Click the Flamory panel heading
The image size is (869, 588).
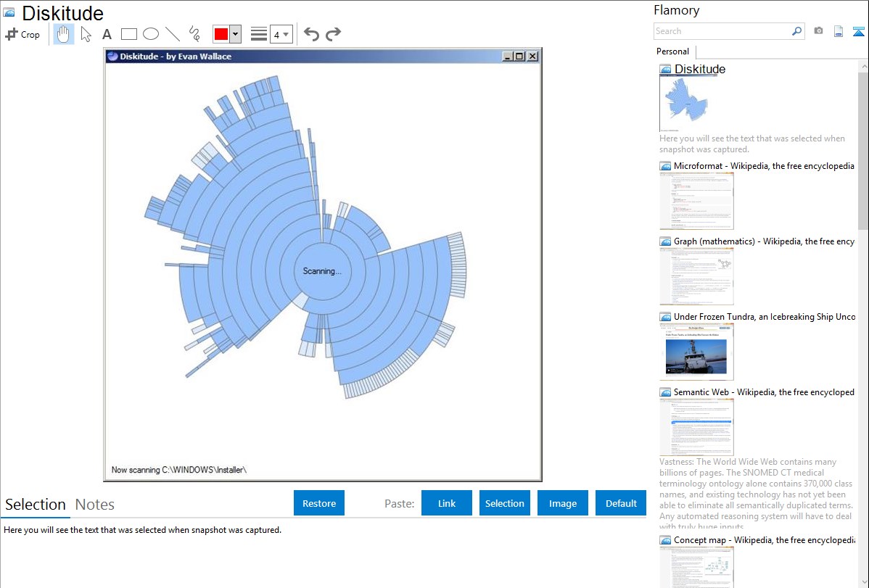[677, 10]
